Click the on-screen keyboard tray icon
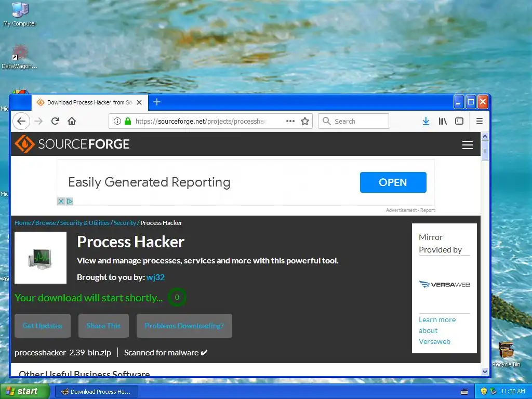Image resolution: width=532 pixels, height=399 pixels. point(464,392)
